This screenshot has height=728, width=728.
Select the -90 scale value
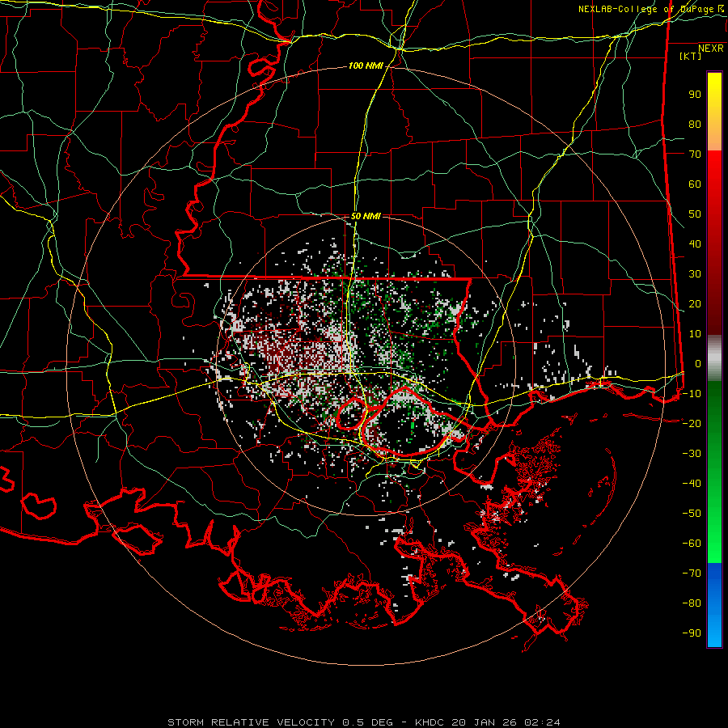point(692,633)
